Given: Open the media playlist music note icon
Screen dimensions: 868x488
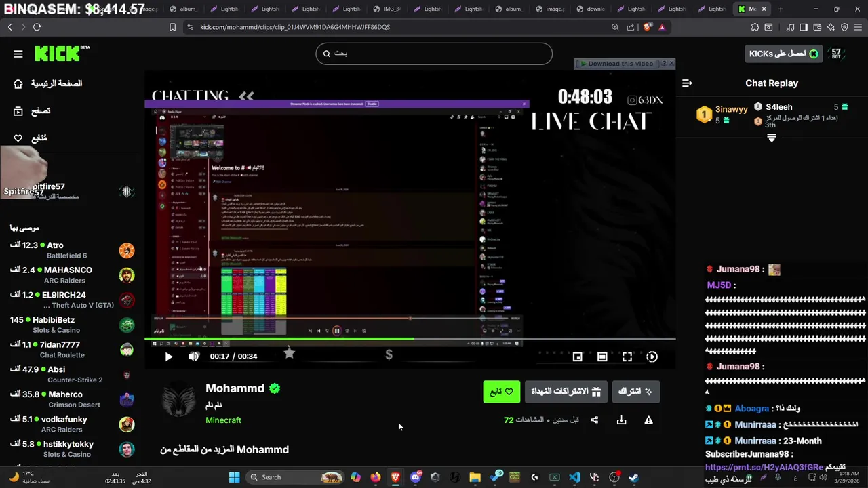Looking at the screenshot, I should pyautogui.click(x=790, y=27).
